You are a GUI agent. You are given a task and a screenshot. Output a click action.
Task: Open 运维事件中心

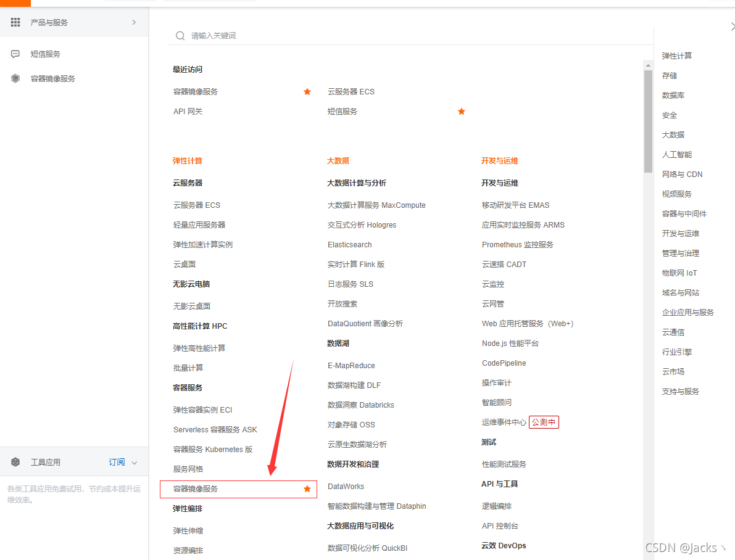pos(504,422)
